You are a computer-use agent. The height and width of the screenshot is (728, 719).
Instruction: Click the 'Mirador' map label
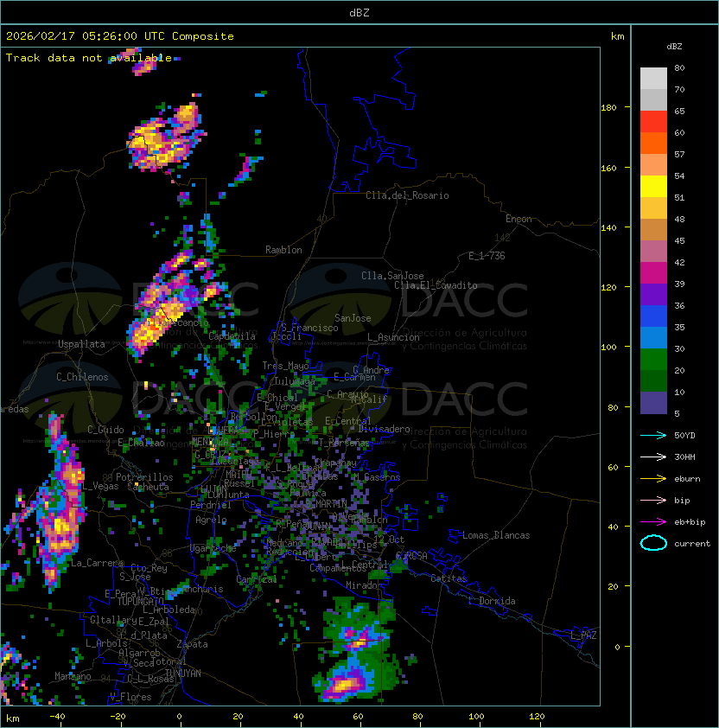pyautogui.click(x=364, y=585)
